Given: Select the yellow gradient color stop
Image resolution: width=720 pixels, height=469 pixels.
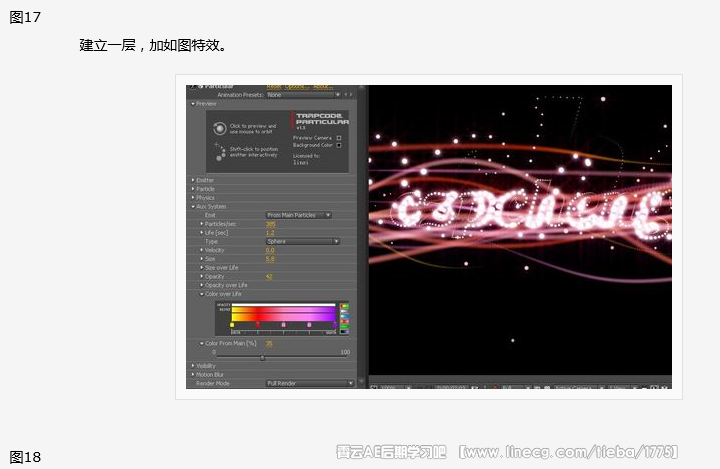Looking at the screenshot, I should 232,325.
